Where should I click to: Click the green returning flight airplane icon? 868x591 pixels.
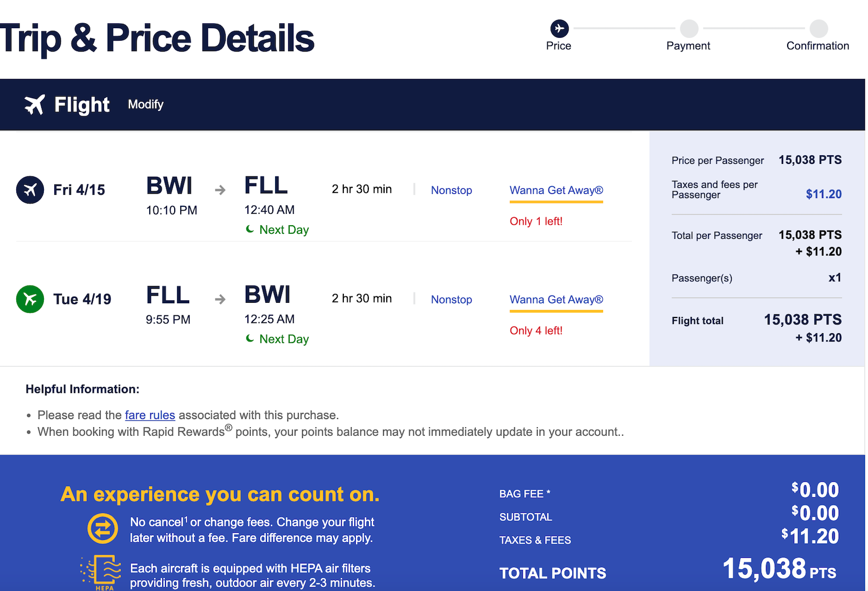coord(30,299)
